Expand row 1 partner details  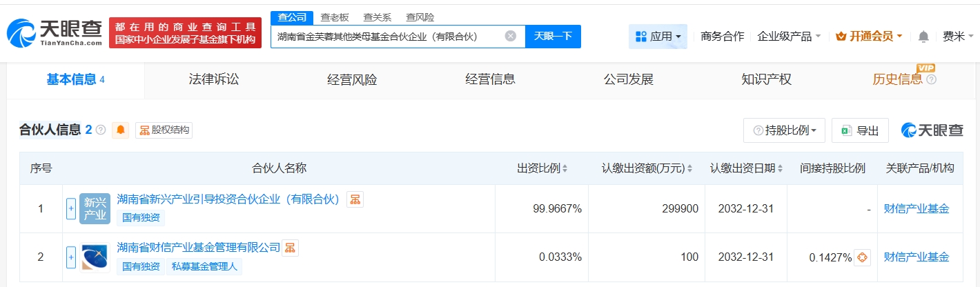click(x=70, y=209)
